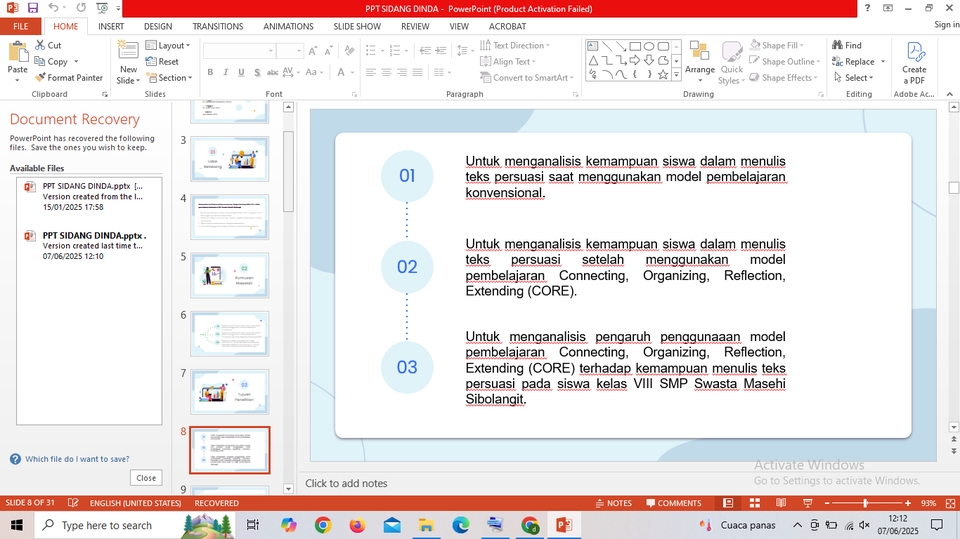Open recovered file dated 07/06/2025 12:10

point(89,246)
